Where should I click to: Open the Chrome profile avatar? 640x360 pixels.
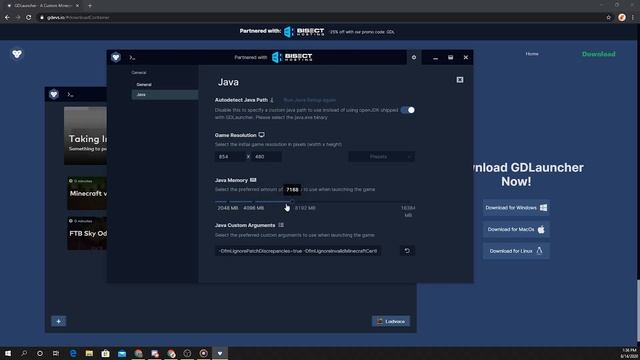tap(622, 18)
